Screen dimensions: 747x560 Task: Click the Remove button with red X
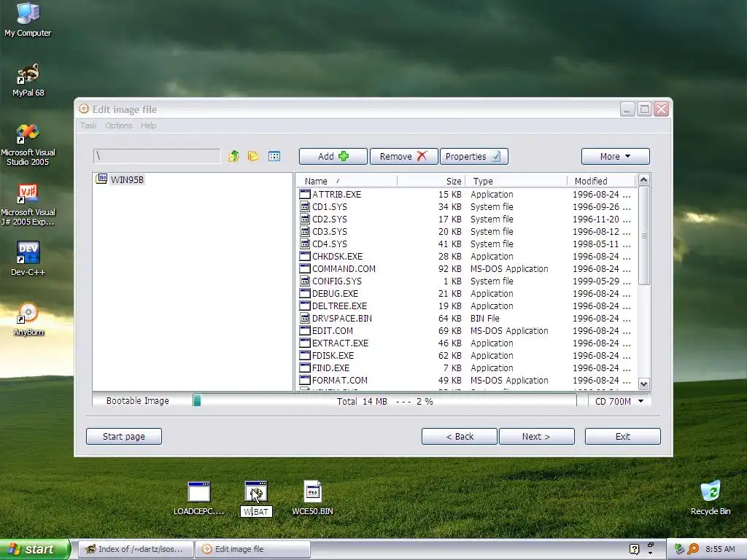click(403, 156)
